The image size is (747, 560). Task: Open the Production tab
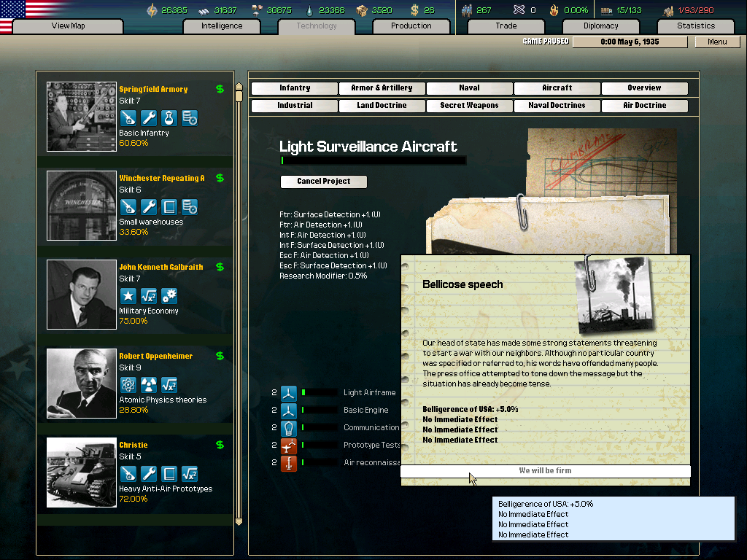411,26
